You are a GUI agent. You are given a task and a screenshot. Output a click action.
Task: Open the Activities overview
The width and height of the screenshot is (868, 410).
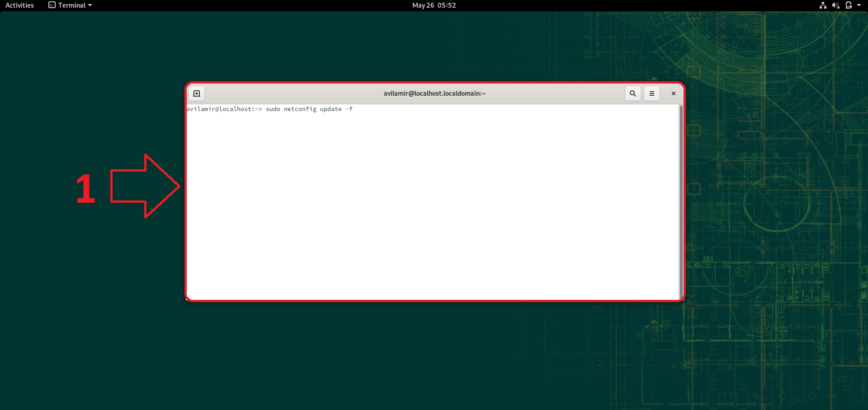tap(19, 5)
